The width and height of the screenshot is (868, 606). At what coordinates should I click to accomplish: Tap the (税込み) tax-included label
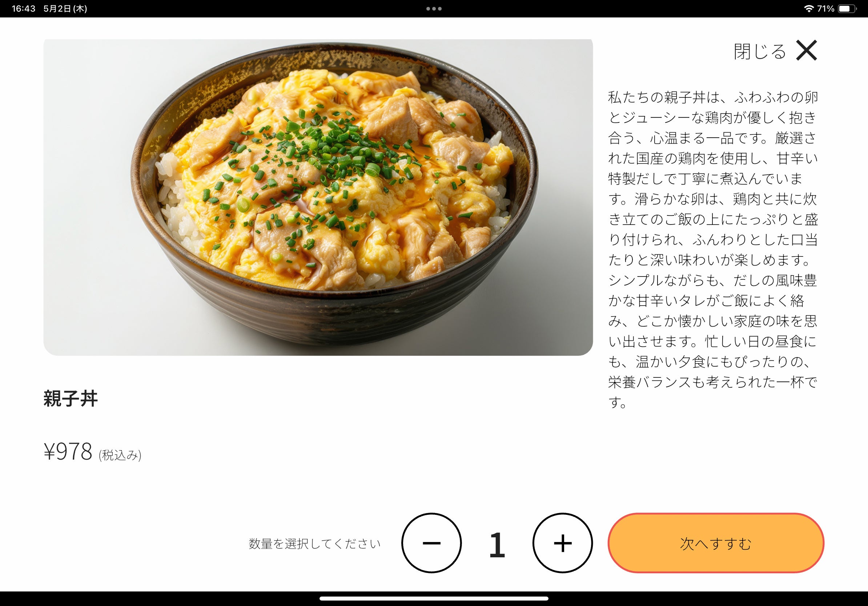click(120, 455)
